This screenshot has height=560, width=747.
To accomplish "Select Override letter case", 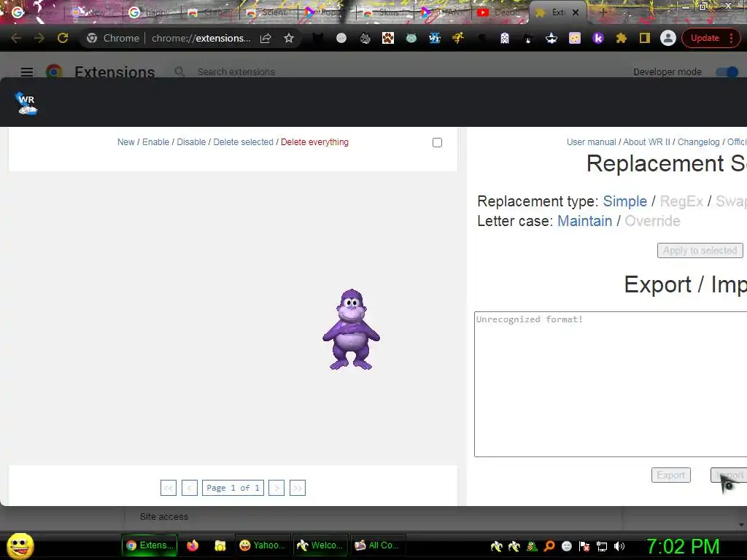I will pos(652,221).
